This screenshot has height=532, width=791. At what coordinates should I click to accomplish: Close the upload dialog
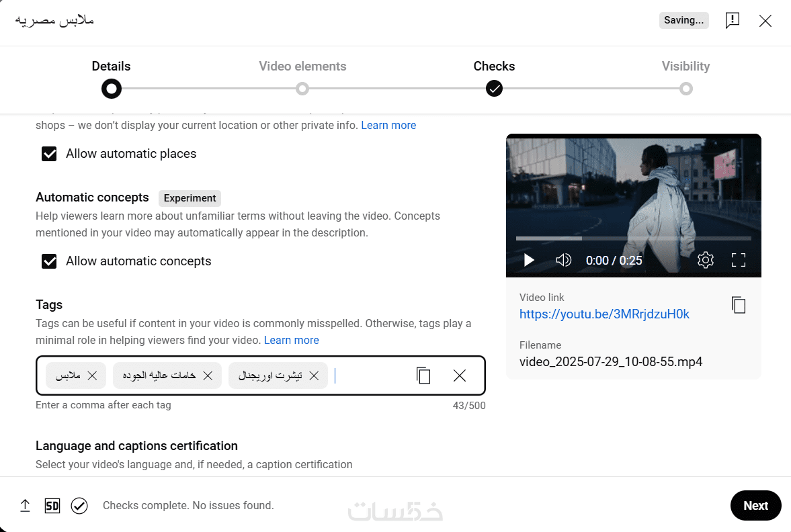765,21
